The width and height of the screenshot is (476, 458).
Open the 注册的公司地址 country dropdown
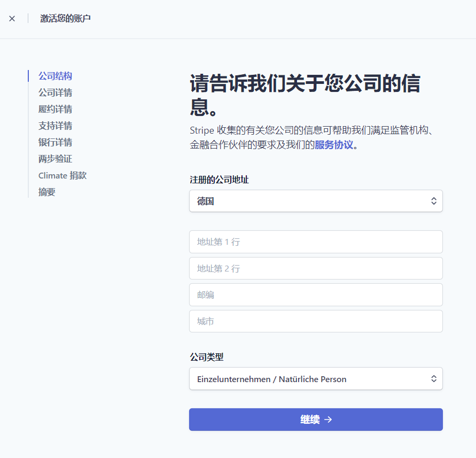pyautogui.click(x=316, y=201)
